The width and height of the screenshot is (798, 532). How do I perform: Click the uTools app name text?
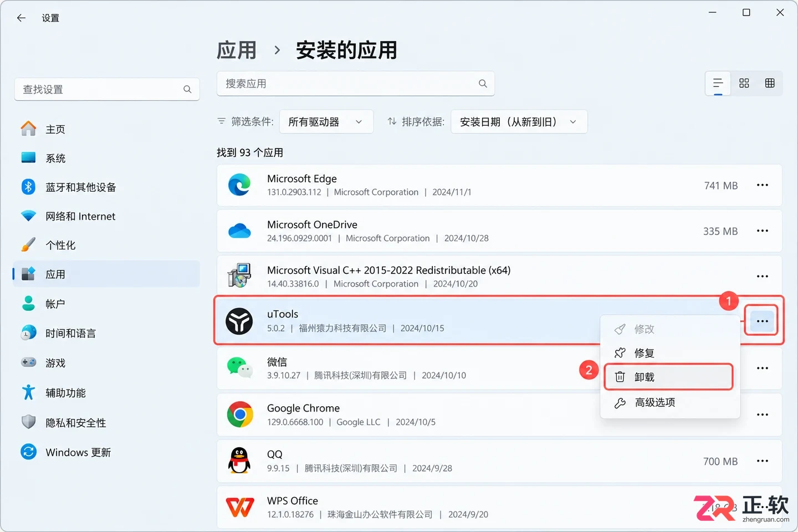(x=283, y=314)
